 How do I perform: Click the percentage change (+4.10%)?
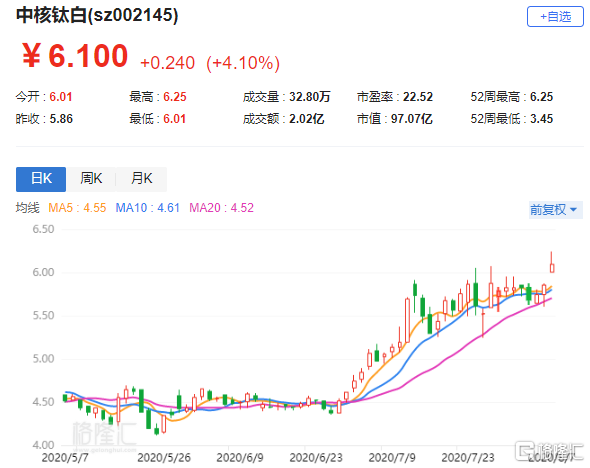243,63
